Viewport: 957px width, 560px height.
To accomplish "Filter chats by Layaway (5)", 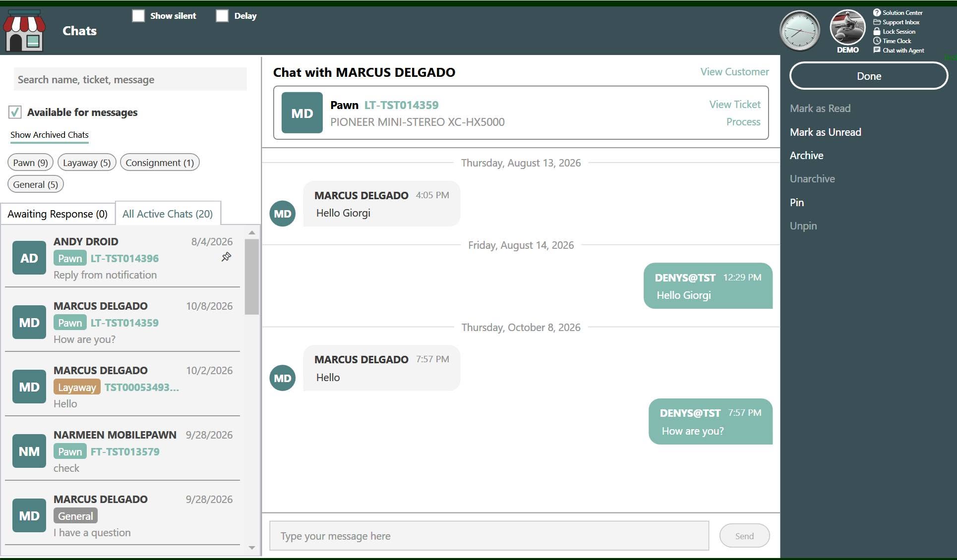I will tap(87, 163).
